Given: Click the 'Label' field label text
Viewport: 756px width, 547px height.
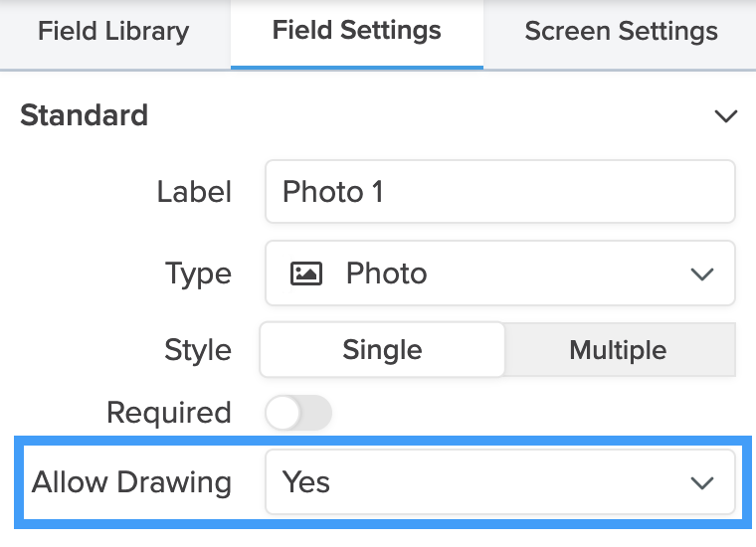Looking at the screenshot, I should [194, 192].
